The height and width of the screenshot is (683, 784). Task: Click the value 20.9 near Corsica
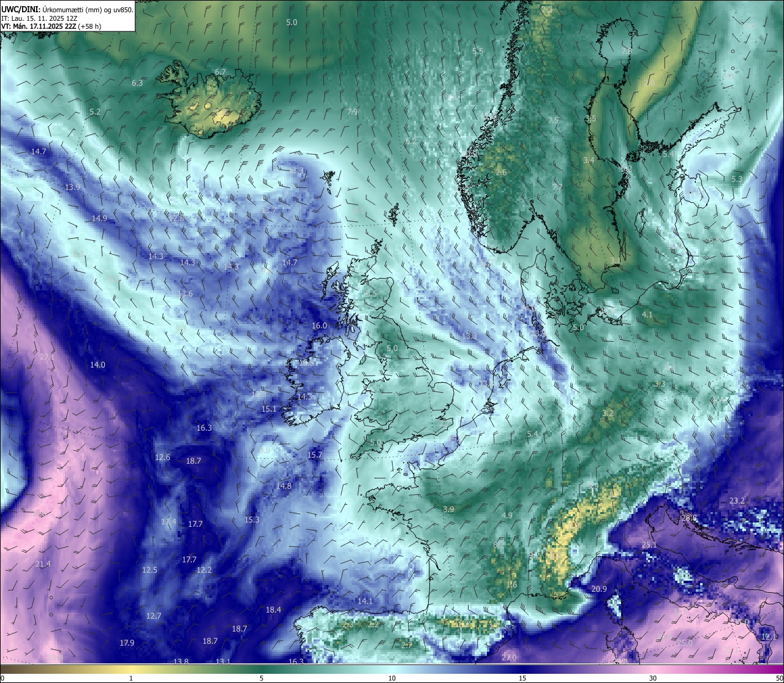[599, 589]
